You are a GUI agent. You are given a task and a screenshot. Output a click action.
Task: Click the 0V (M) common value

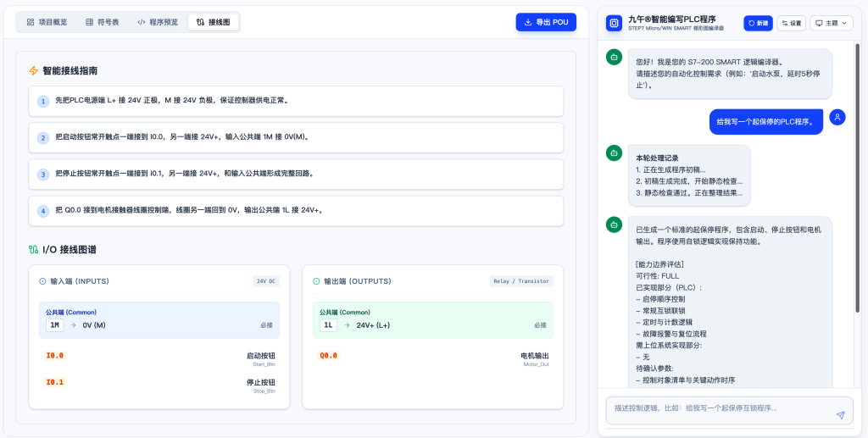(94, 325)
